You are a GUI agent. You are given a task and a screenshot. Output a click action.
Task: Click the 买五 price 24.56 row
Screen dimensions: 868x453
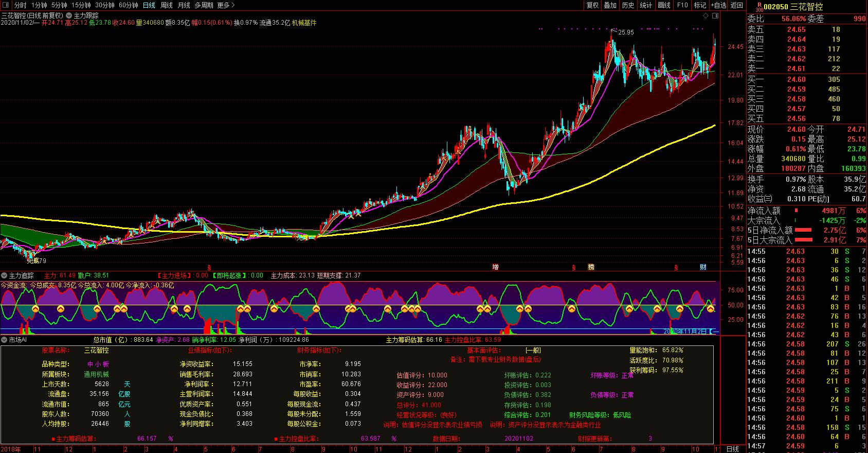coord(807,118)
